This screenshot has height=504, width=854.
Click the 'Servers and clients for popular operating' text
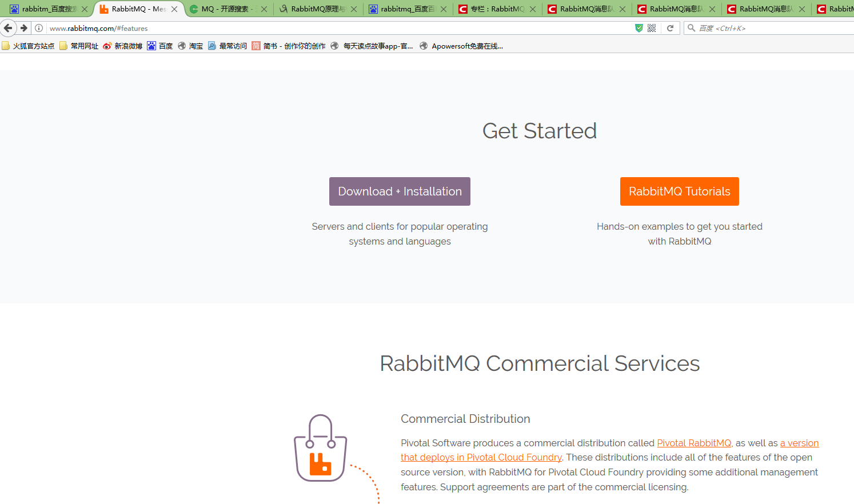coord(400,226)
